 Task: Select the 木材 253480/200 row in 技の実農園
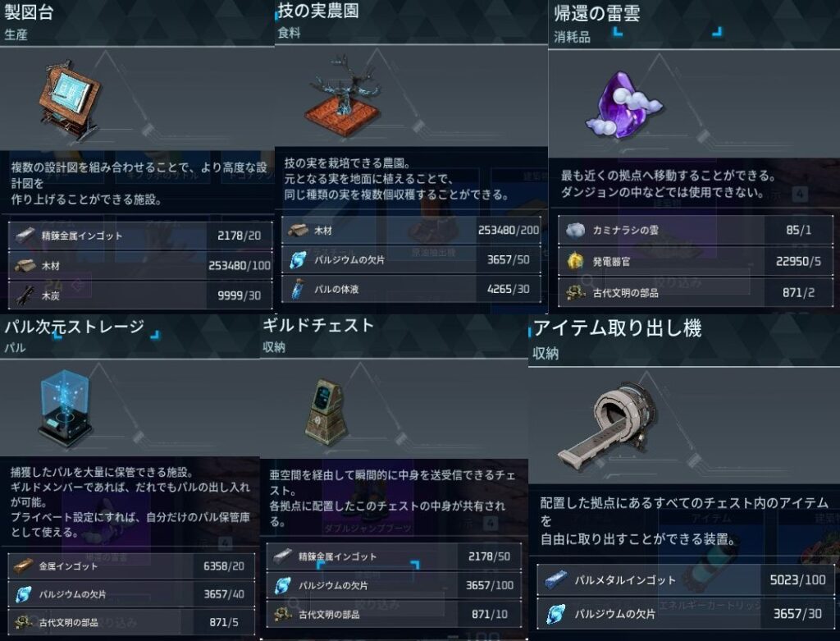click(x=412, y=230)
